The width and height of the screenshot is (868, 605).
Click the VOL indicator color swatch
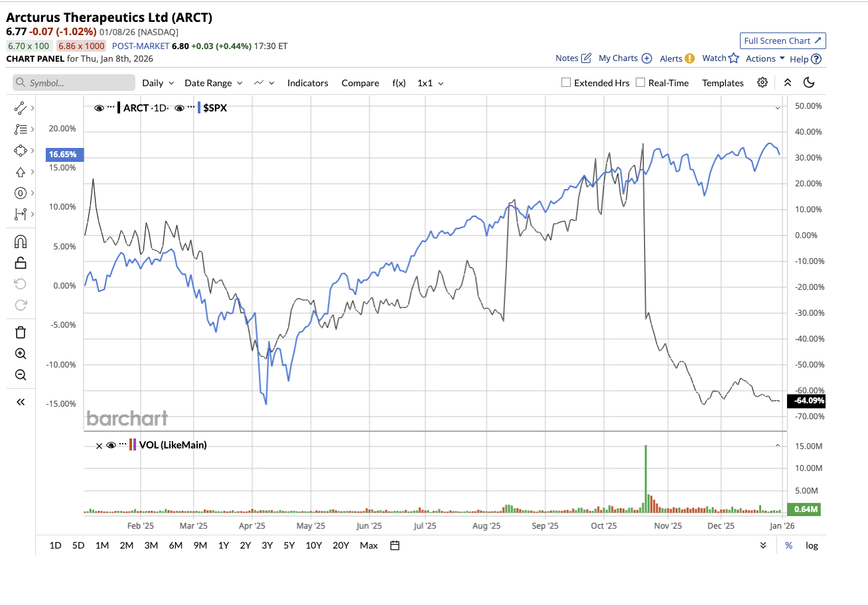[x=133, y=445]
